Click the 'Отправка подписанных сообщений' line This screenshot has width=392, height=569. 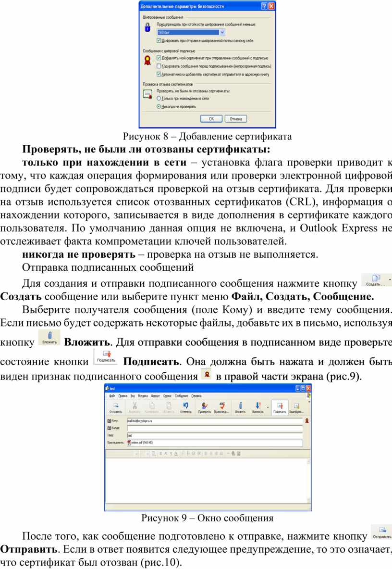(x=108, y=267)
